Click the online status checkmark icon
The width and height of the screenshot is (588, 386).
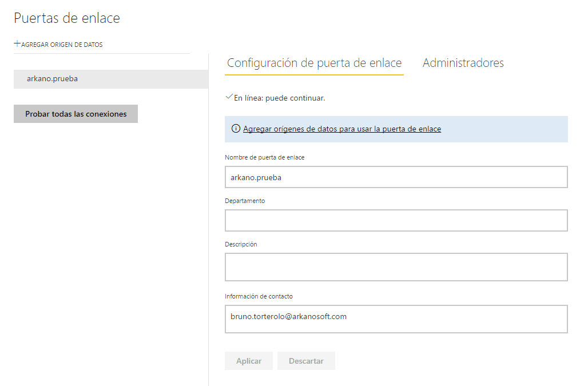229,97
